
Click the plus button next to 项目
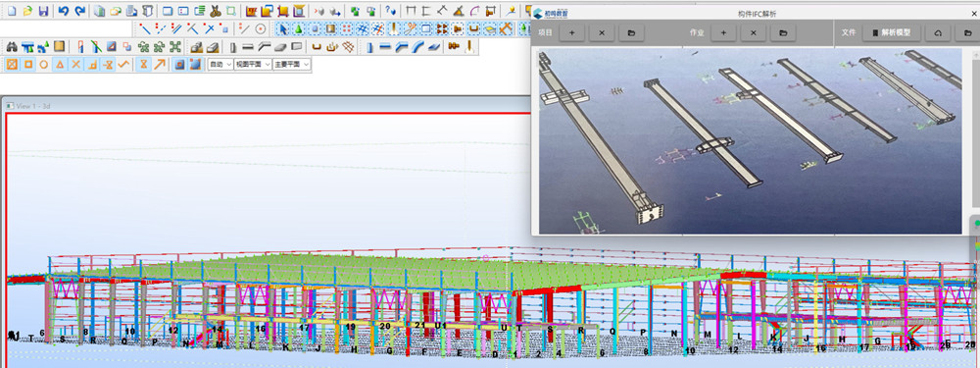pyautogui.click(x=572, y=32)
